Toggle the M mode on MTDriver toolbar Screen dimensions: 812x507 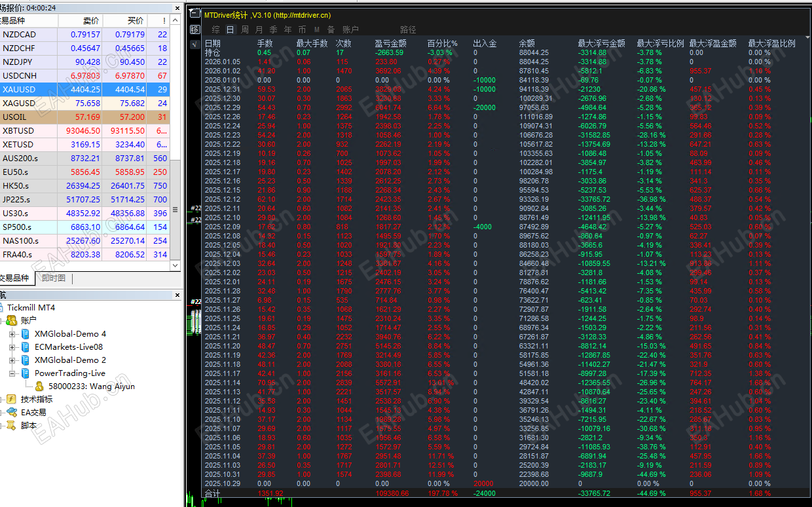317,29
